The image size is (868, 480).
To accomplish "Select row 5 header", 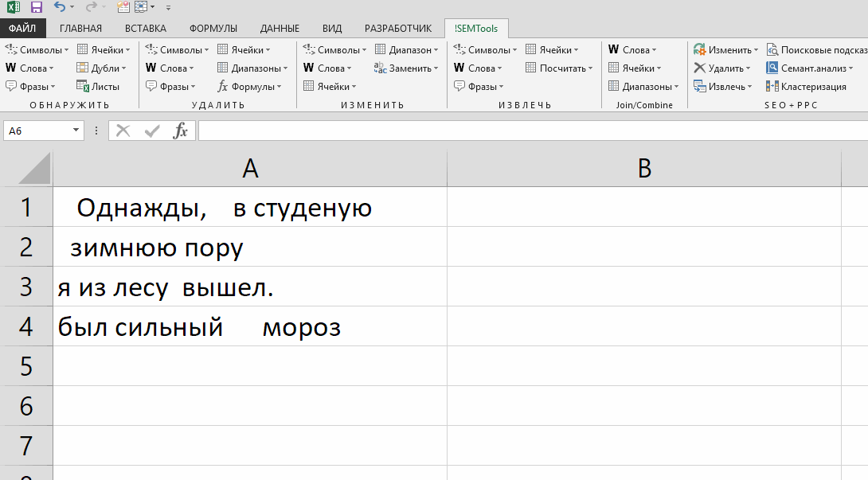I will (x=26, y=366).
